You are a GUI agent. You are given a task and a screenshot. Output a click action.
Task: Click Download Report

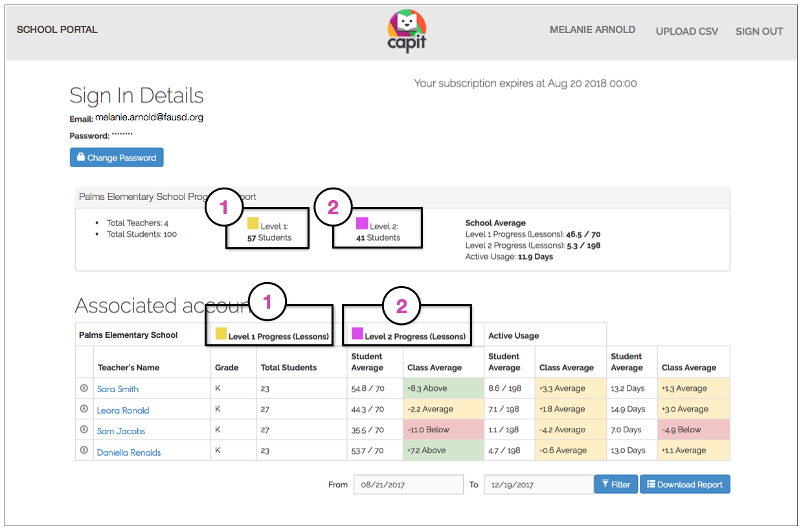(x=684, y=483)
